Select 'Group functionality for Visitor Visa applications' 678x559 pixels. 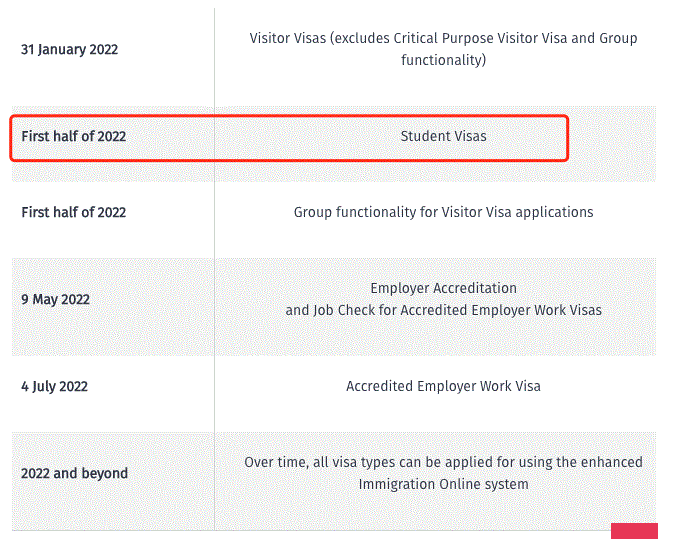[x=443, y=212]
